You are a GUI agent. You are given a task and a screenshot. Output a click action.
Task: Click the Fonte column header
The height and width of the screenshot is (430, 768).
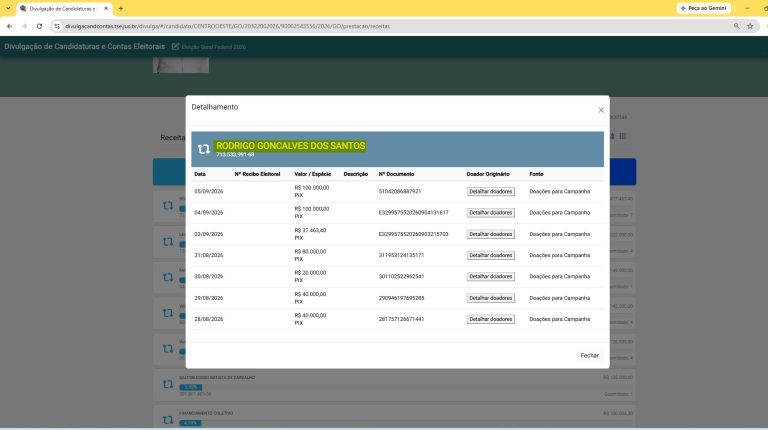tap(536, 174)
